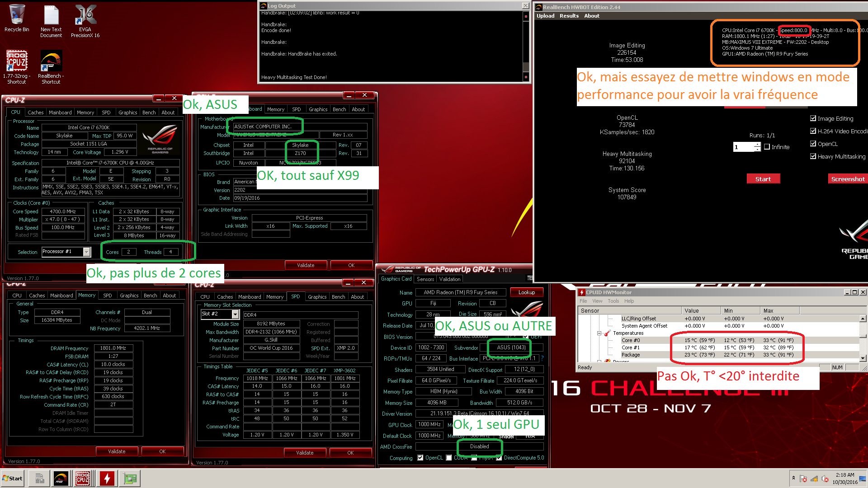Click the Log Output vertical scrollbar
868x488 pixels.
(526, 45)
